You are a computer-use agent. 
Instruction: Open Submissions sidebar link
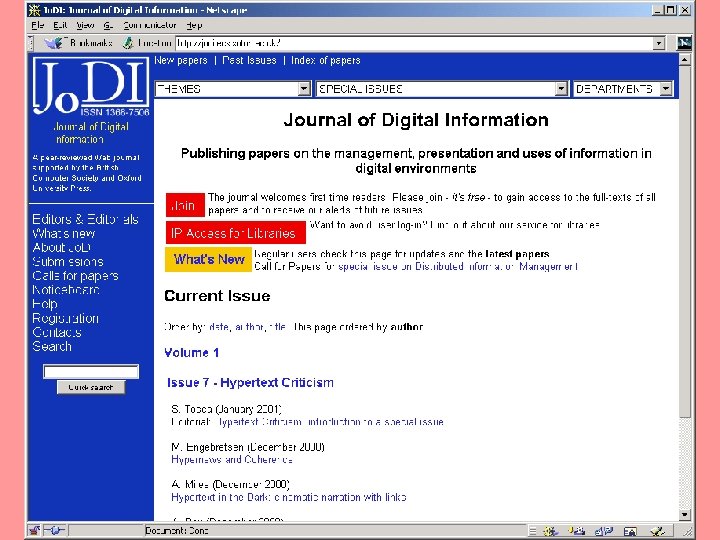68,262
